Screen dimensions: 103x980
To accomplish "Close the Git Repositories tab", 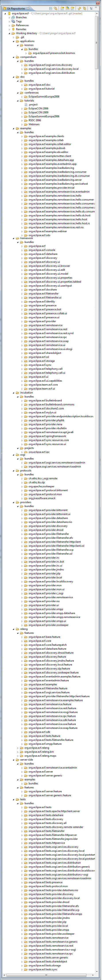I will tap(28, 8).
